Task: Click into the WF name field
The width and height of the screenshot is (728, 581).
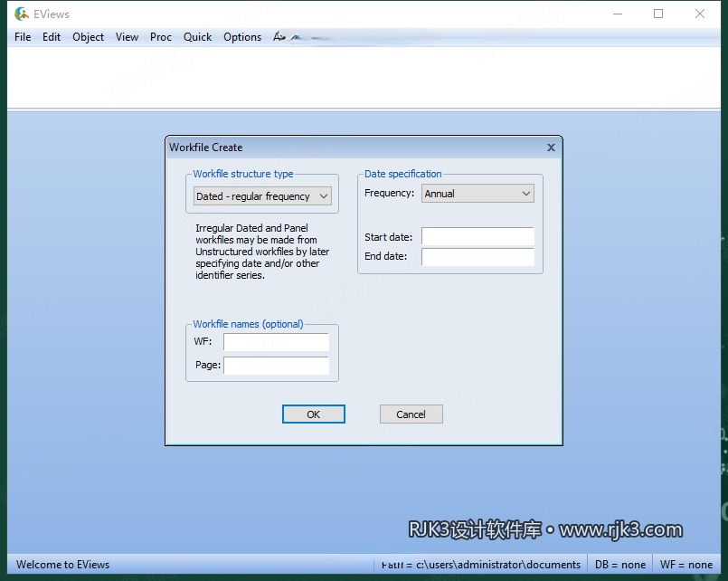Action: click(276, 342)
